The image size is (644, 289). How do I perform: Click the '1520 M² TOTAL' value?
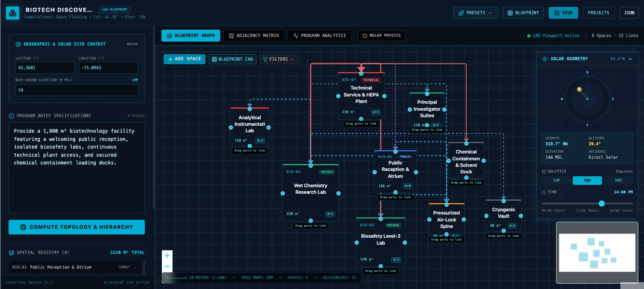(127, 253)
